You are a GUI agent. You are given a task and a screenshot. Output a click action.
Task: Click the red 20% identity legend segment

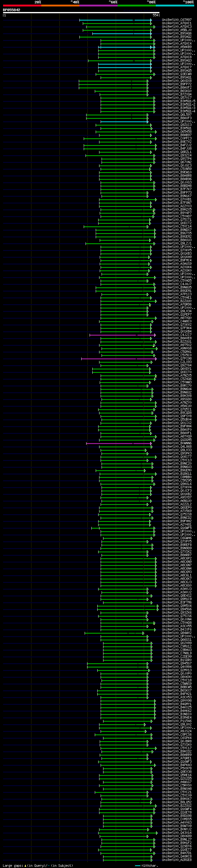22,6
